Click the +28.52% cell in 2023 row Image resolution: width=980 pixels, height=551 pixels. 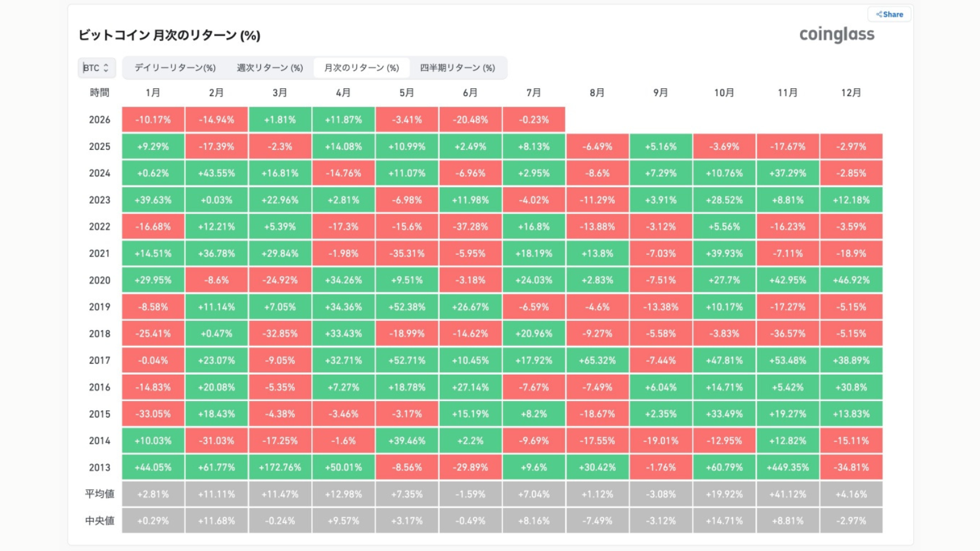pyautogui.click(x=725, y=200)
